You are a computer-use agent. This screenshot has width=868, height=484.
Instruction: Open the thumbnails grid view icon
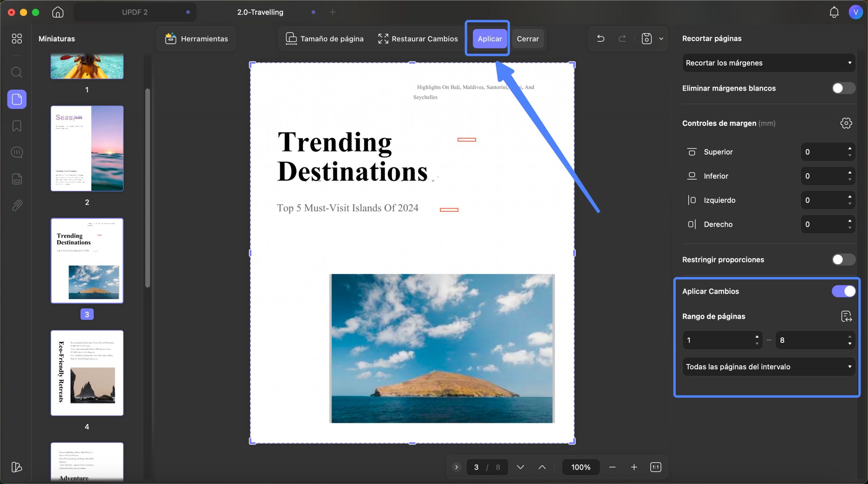[17, 39]
